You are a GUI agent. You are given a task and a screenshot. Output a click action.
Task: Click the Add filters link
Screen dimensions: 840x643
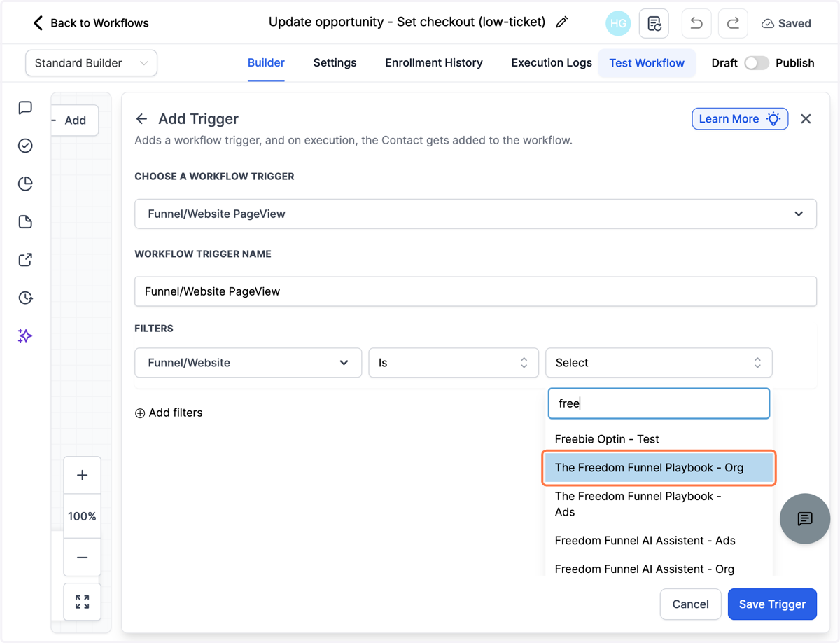click(x=169, y=413)
